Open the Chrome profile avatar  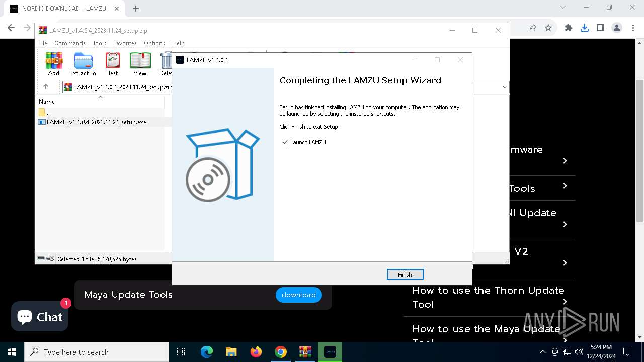tap(617, 28)
